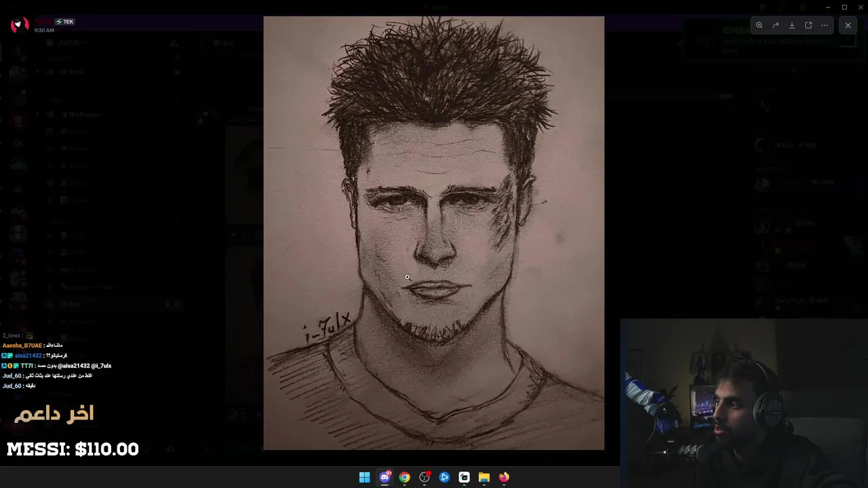Open Google Chrome from the taskbar
The image size is (868, 488).
point(404,477)
